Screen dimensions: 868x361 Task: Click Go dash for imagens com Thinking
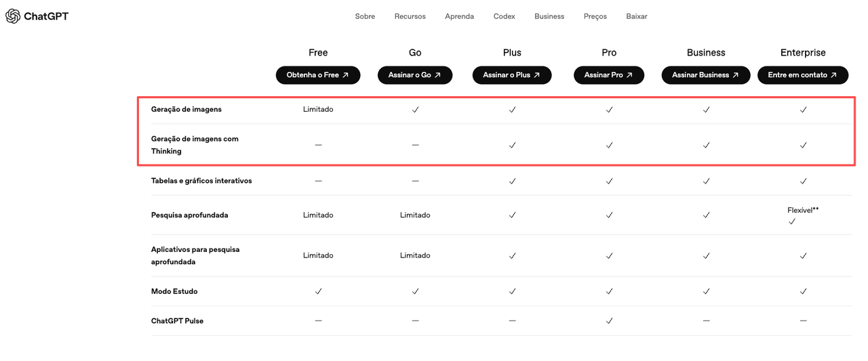click(x=415, y=145)
